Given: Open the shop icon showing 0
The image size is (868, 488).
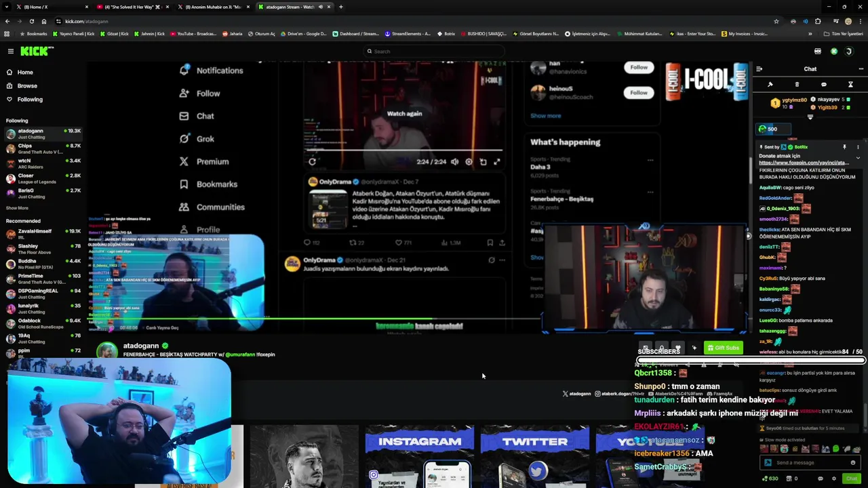Looking at the screenshot, I should tap(791, 479).
